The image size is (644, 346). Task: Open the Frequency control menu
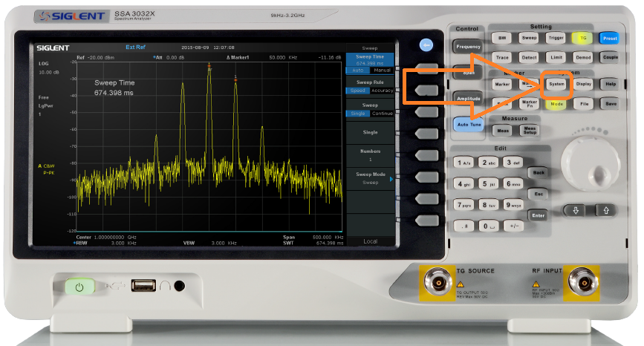pos(469,46)
